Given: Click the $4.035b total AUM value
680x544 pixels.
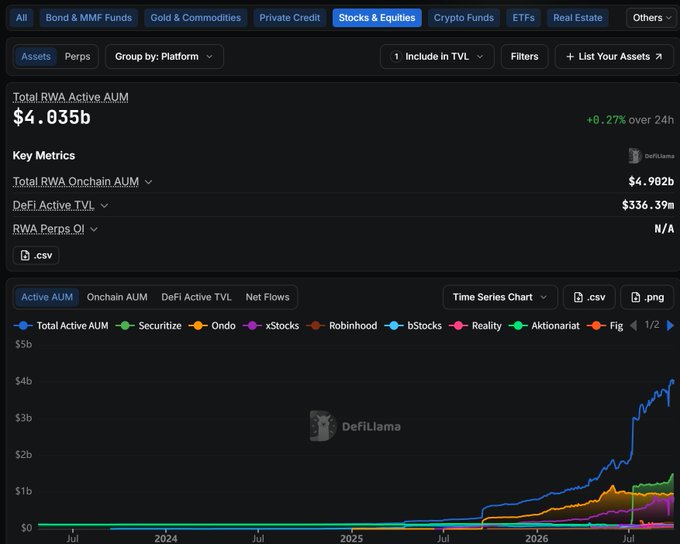Looking at the screenshot, I should (52, 118).
